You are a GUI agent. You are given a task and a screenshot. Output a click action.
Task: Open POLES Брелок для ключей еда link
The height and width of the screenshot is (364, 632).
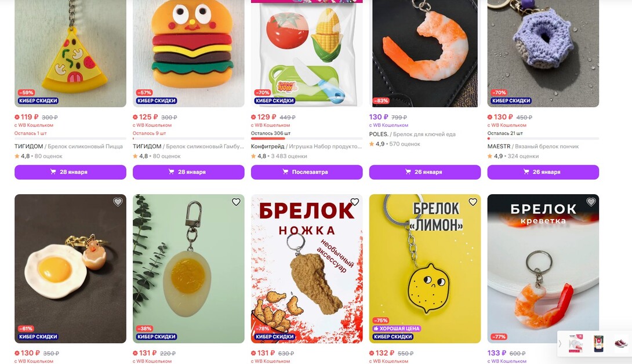pos(412,134)
